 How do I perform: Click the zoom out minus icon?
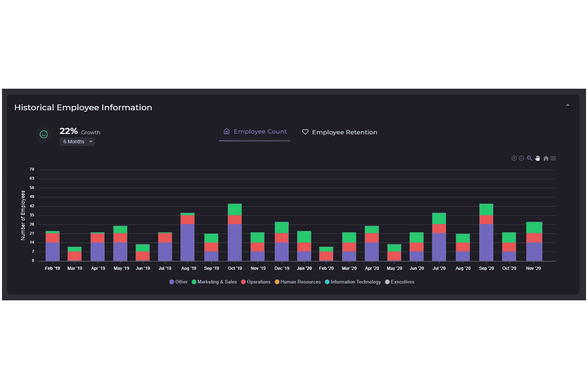(521, 158)
